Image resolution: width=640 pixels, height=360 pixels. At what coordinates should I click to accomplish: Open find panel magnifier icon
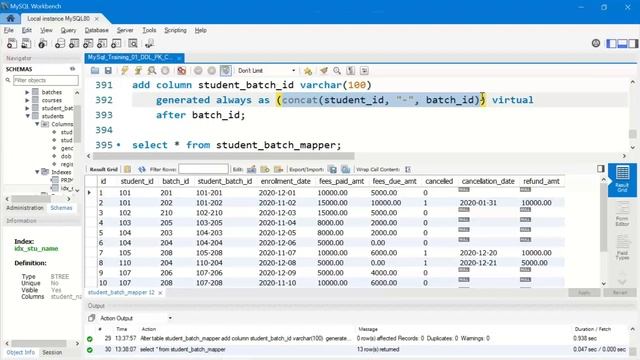(337, 71)
